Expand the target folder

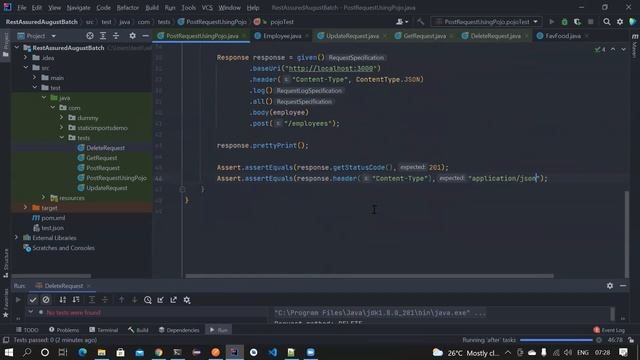(26, 208)
